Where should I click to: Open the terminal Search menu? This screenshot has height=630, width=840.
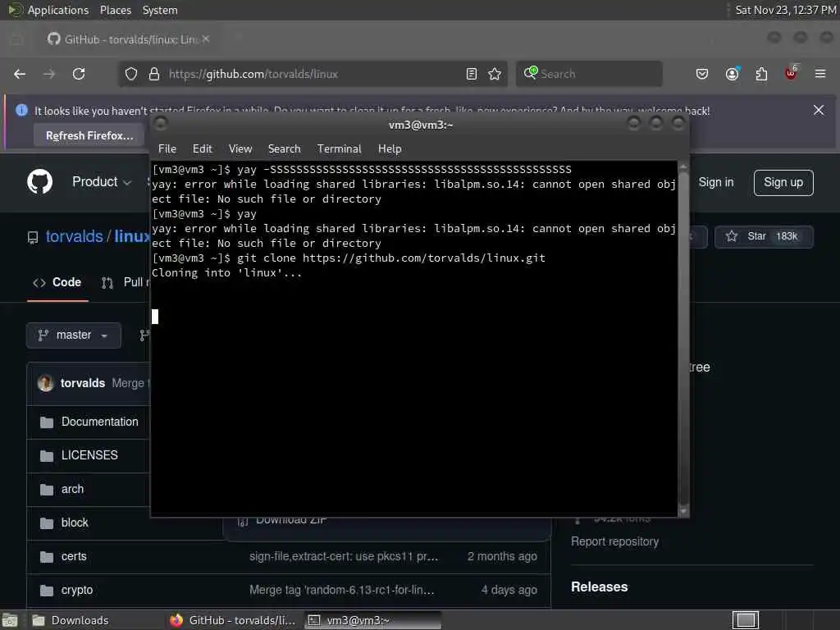click(x=284, y=149)
